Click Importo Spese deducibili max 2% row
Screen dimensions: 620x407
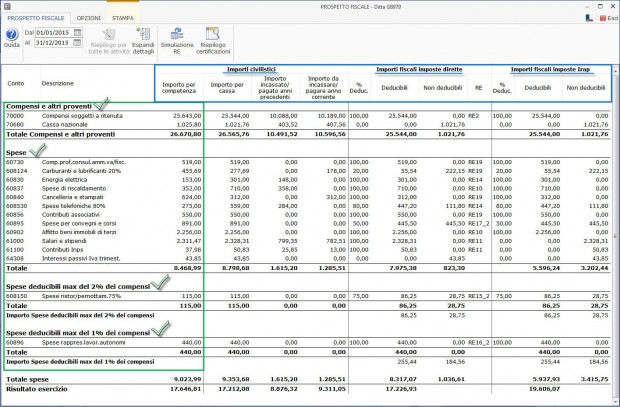coord(308,316)
